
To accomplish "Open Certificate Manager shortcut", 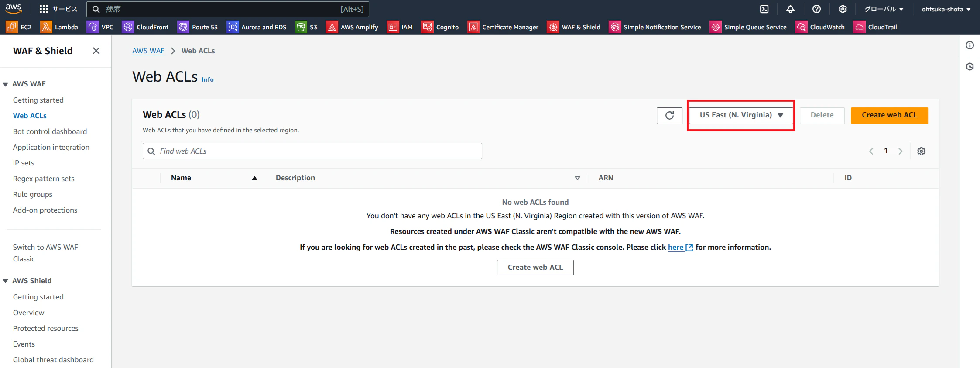I will [x=503, y=27].
